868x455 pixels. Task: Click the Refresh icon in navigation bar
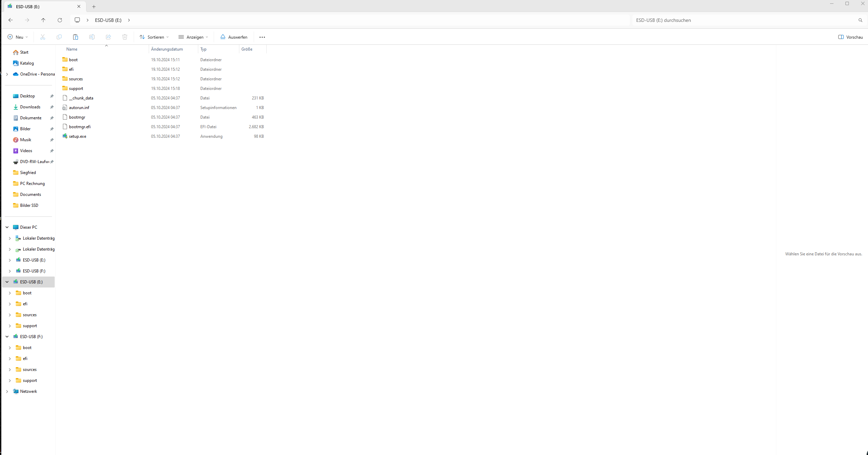click(60, 20)
